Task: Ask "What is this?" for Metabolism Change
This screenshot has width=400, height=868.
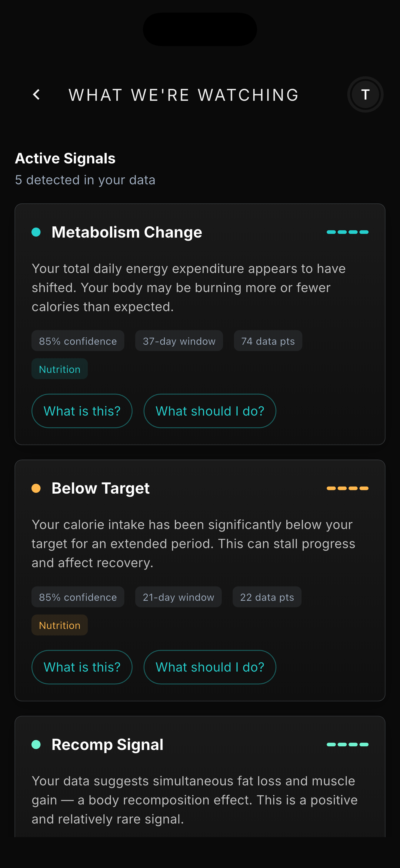Action: 82,411
